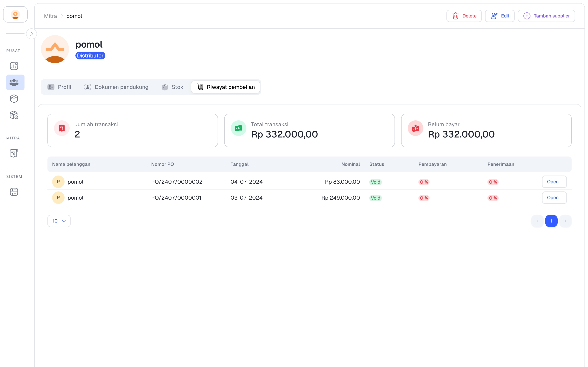The width and height of the screenshot is (588, 367).
Task: Switch to the Stok tab
Action: pyautogui.click(x=172, y=87)
